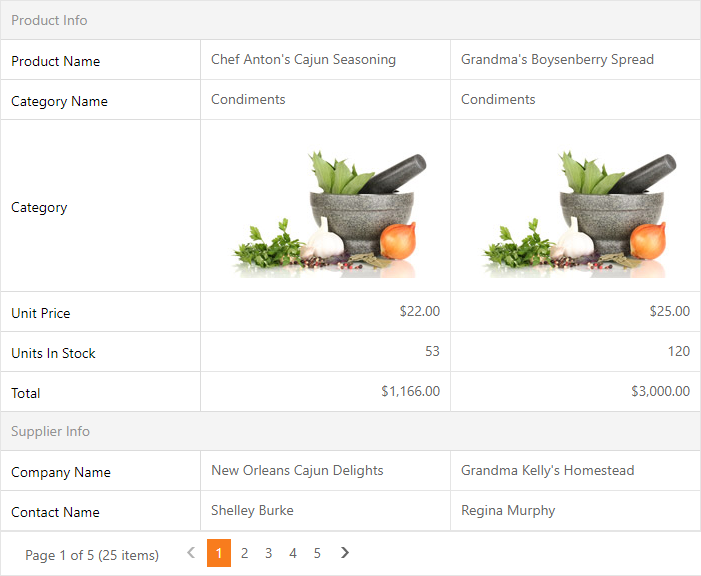
Task: Go to the next pager page arrow
Action: (x=345, y=553)
